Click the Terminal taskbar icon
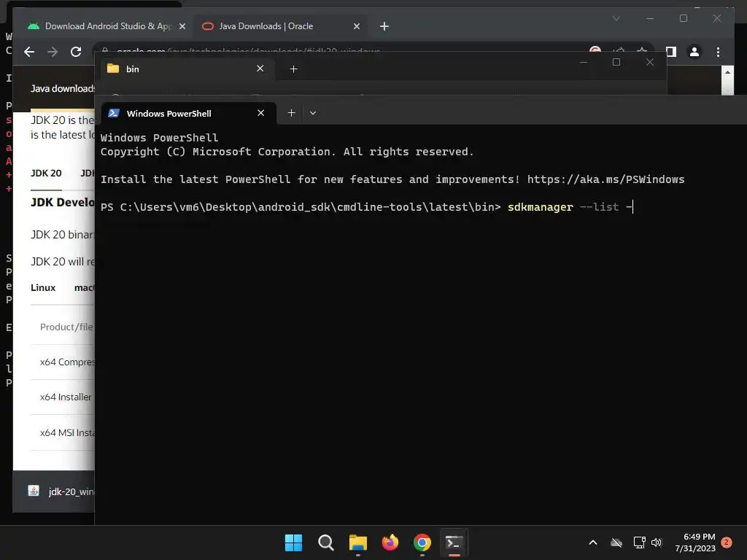The image size is (747, 560). [454, 542]
